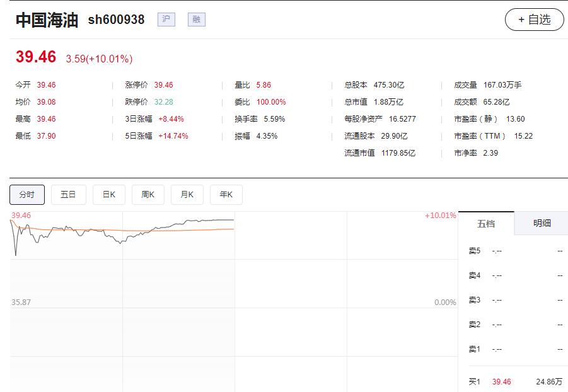The width and height of the screenshot is (568, 392).
Task: Click the 成交额 value 65.28亿
Action: [x=497, y=102]
